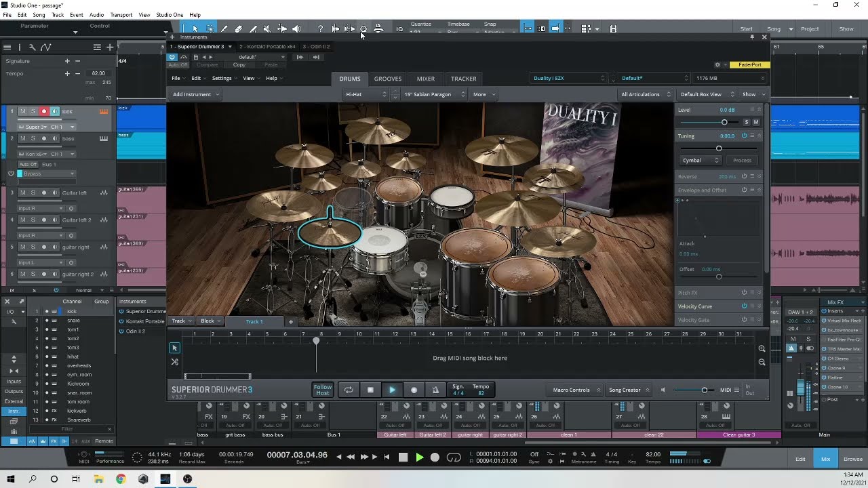
Task: Click the add track plus icon
Action: (x=110, y=47)
